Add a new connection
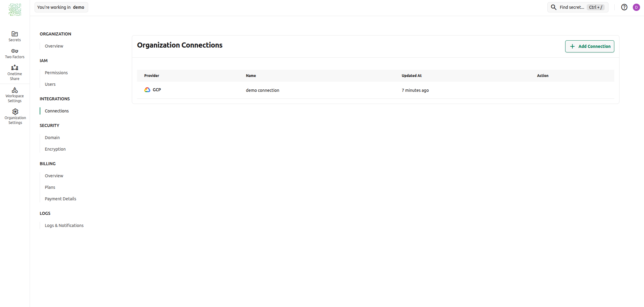The height and width of the screenshot is (307, 644). 589,46
